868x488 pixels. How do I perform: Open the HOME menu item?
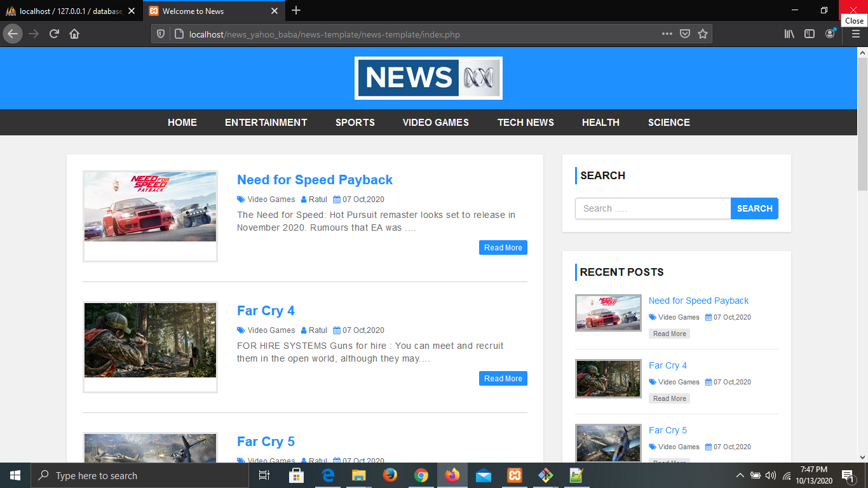(182, 123)
